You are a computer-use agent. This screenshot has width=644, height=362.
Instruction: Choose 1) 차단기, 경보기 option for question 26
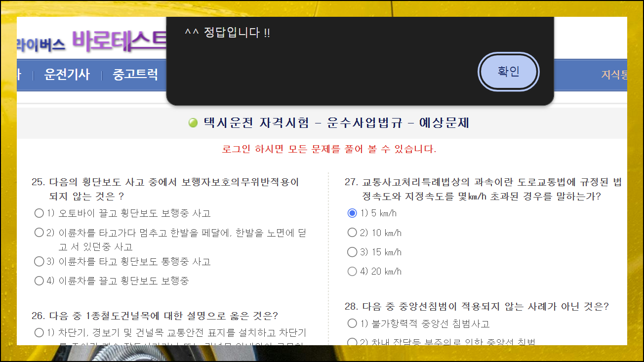[x=39, y=333]
